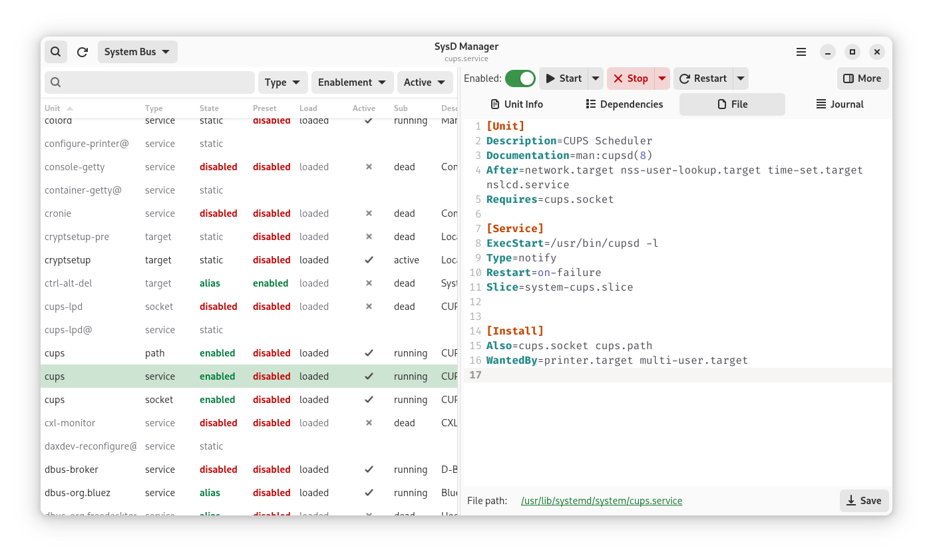The height and width of the screenshot is (560, 933).
Task: Restart the cups service
Action: pyautogui.click(x=703, y=78)
